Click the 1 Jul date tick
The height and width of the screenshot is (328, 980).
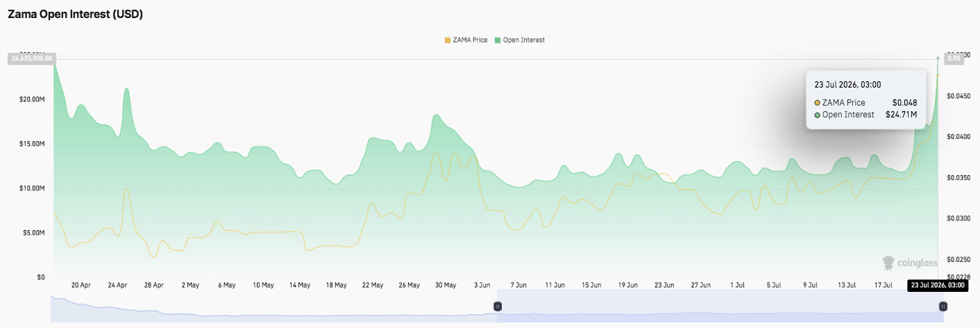click(737, 285)
